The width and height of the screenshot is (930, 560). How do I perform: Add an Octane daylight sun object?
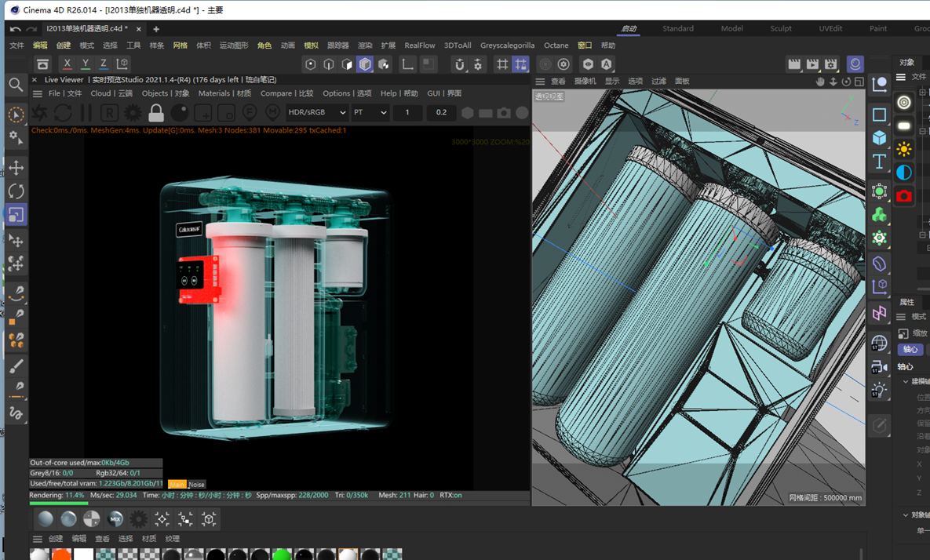[x=904, y=149]
